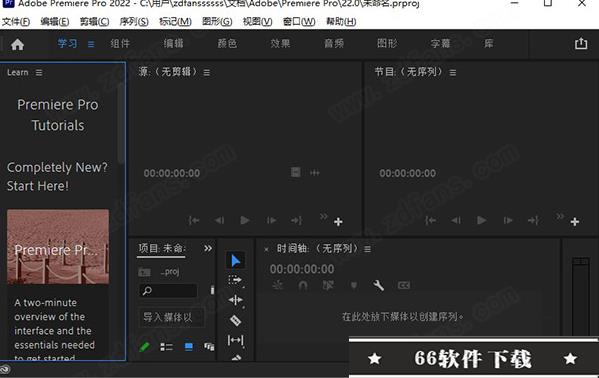
Task: Click Source monitor timecode 00:00:00:00
Action: 172,174
